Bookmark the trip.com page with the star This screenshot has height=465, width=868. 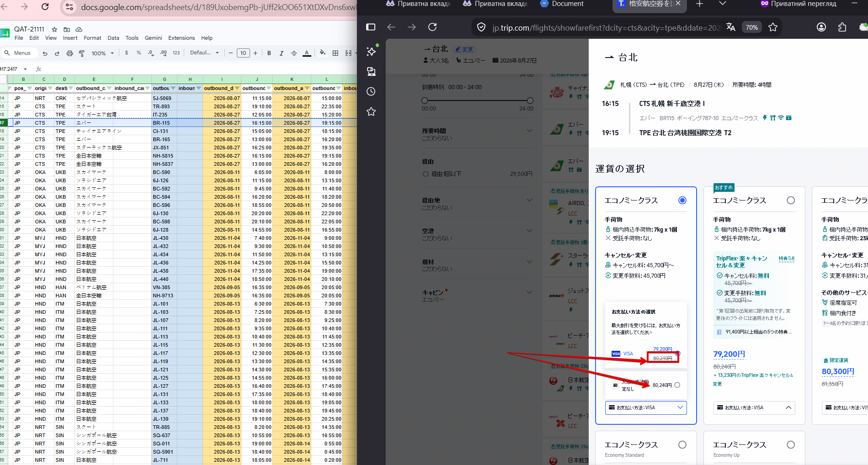click(773, 27)
